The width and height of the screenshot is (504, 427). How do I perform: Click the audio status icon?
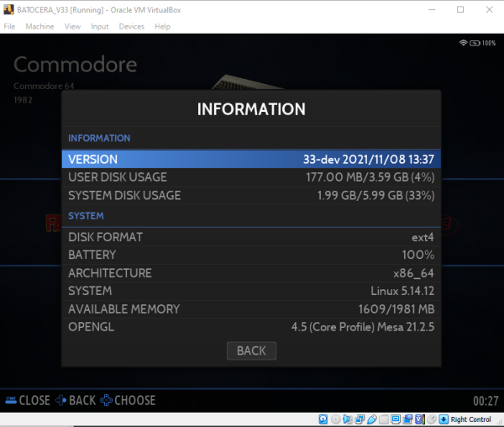tap(348, 419)
